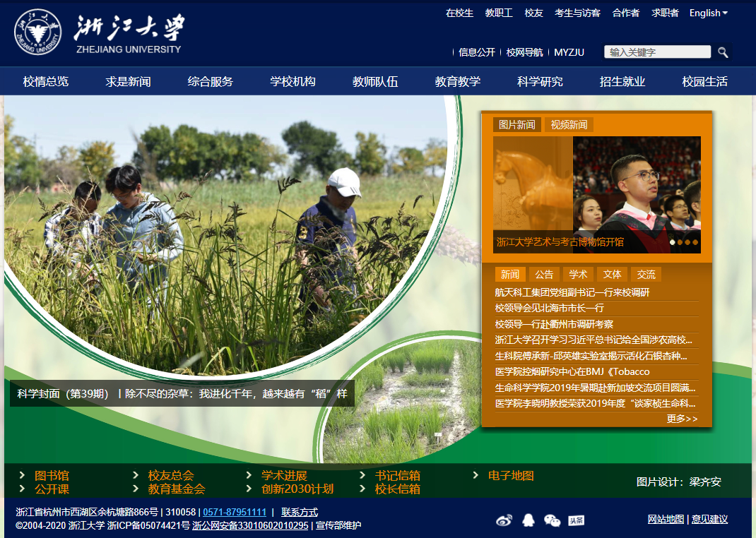Click the graduation ceremony news photo
The width and height of the screenshot is (756, 538).
(636, 191)
